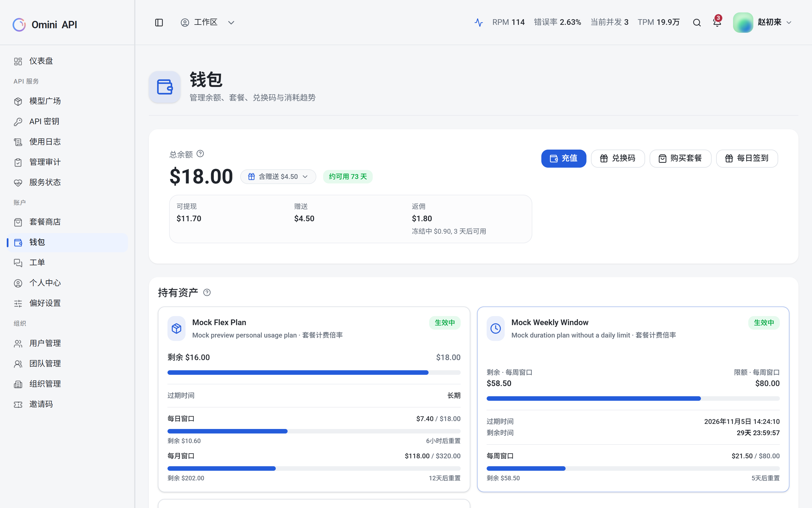The width and height of the screenshot is (812, 508).
Task: Open 偏好设置 sidebar entry
Action: click(x=67, y=303)
